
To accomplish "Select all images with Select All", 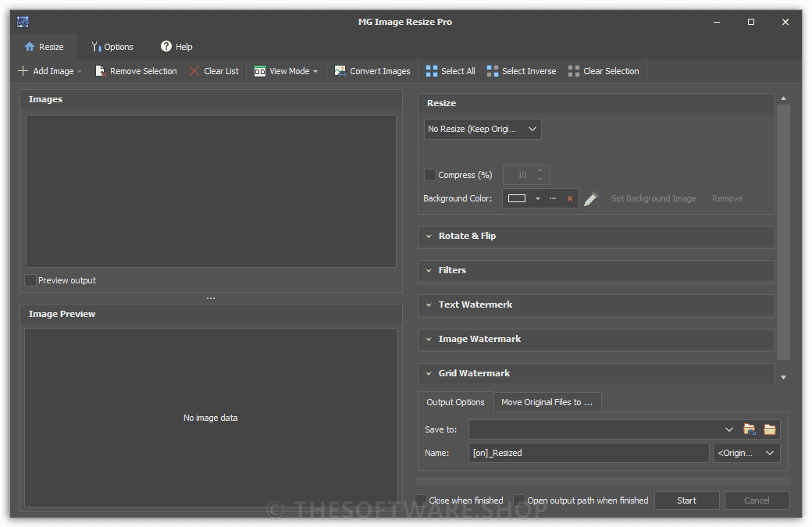I will (451, 71).
